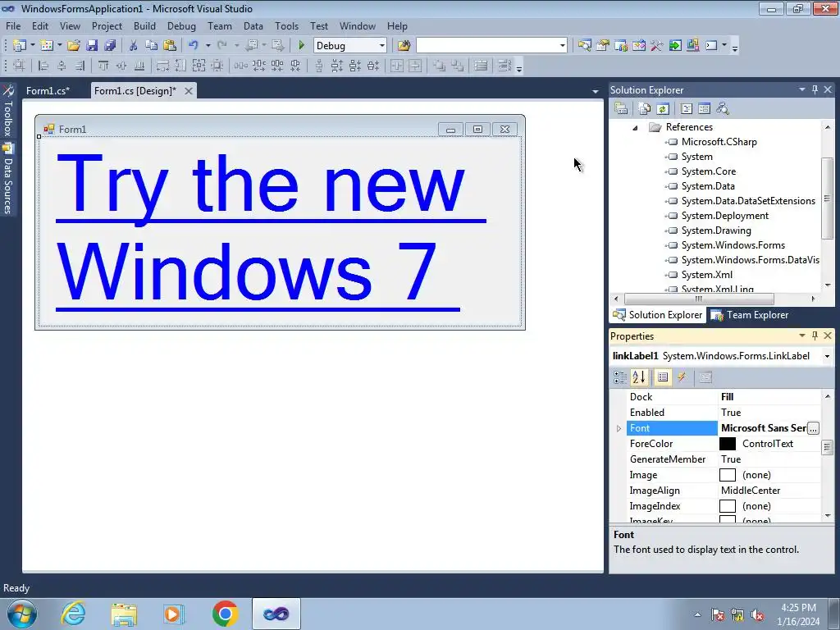This screenshot has width=840, height=630.
Task: Switch to the Team Explorer tab
Action: 750,315
